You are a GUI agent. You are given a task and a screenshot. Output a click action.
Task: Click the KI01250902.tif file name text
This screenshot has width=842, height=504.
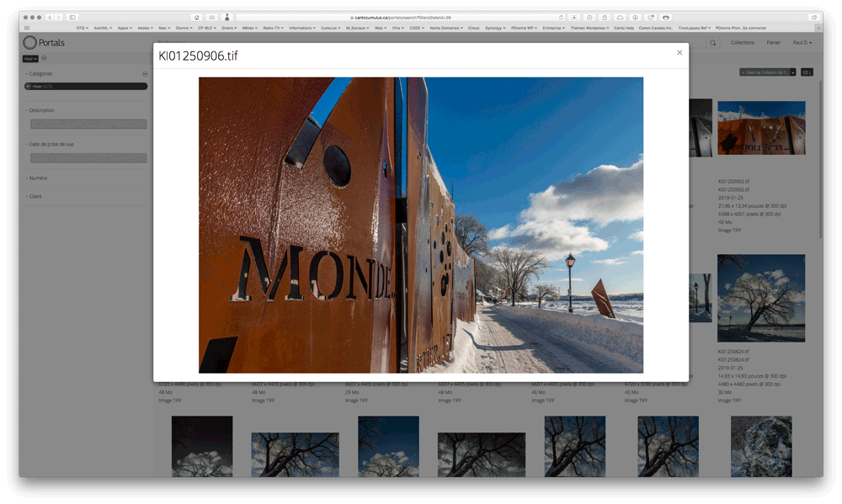coord(733,182)
